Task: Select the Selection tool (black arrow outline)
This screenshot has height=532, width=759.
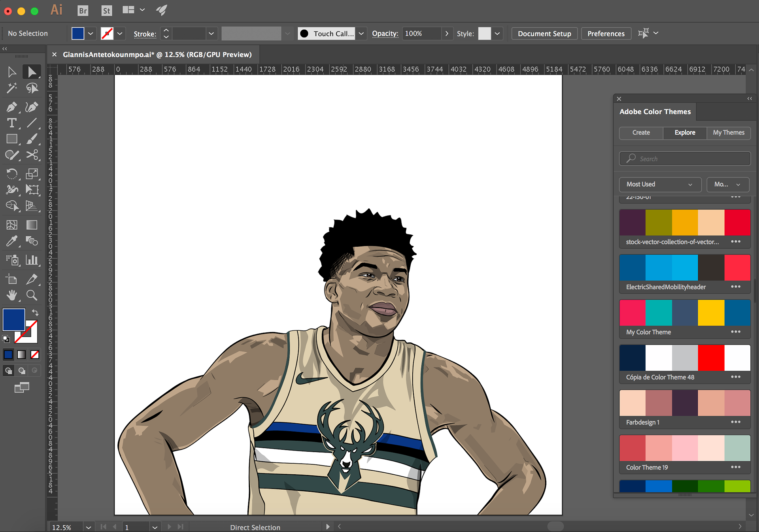Action: pyautogui.click(x=12, y=72)
